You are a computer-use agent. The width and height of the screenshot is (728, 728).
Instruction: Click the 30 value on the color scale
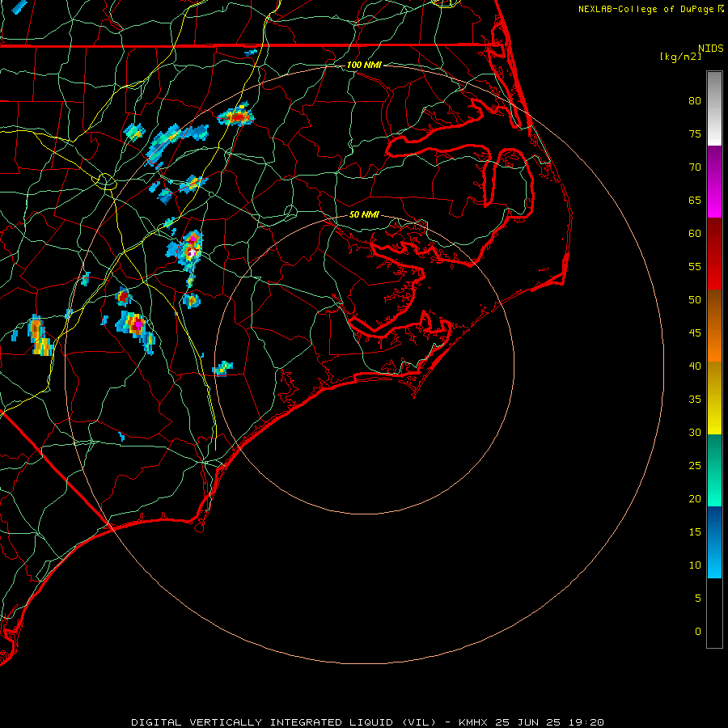[x=695, y=432]
